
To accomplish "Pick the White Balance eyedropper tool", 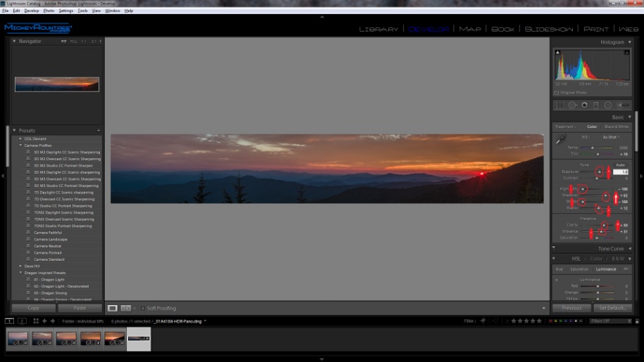I will pos(561,141).
